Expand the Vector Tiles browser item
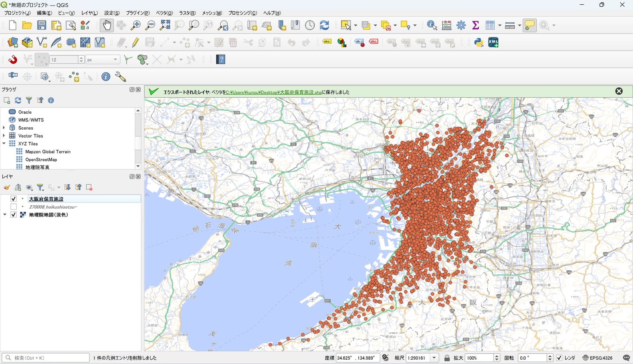The image size is (633, 364). 4,136
